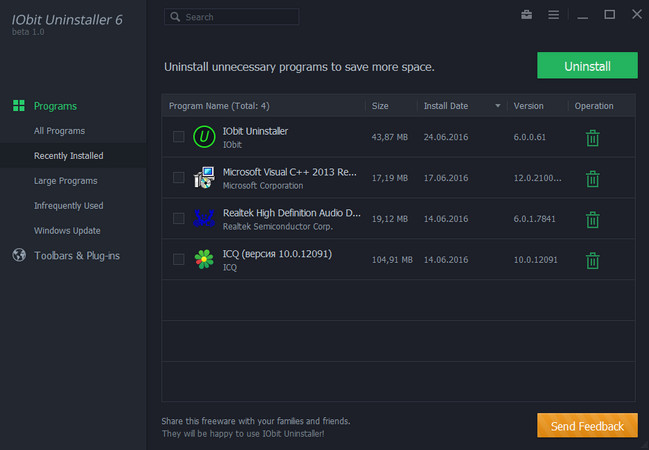This screenshot has width=649, height=450.
Task: Click the 17.06.2016 install date
Action: coord(446,178)
